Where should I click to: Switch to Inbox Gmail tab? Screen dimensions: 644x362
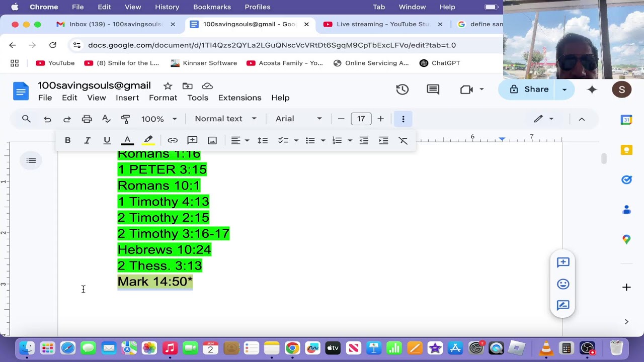click(x=116, y=24)
